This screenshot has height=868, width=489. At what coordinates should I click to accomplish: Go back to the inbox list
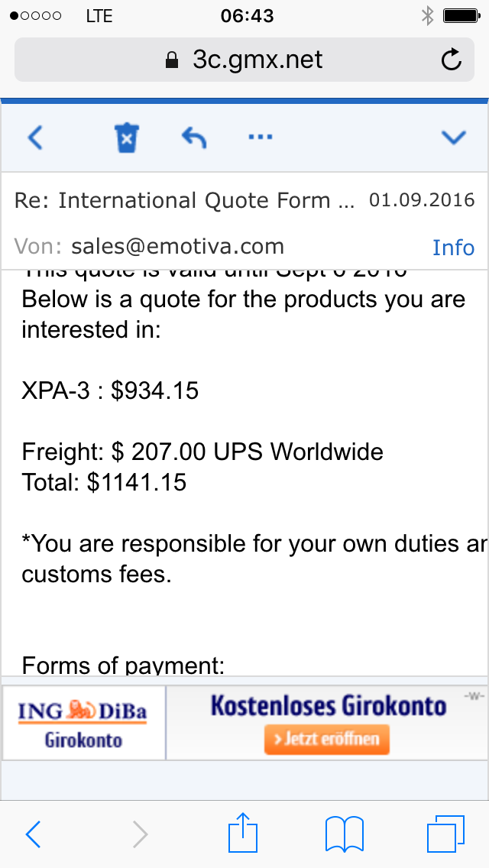tap(35, 138)
